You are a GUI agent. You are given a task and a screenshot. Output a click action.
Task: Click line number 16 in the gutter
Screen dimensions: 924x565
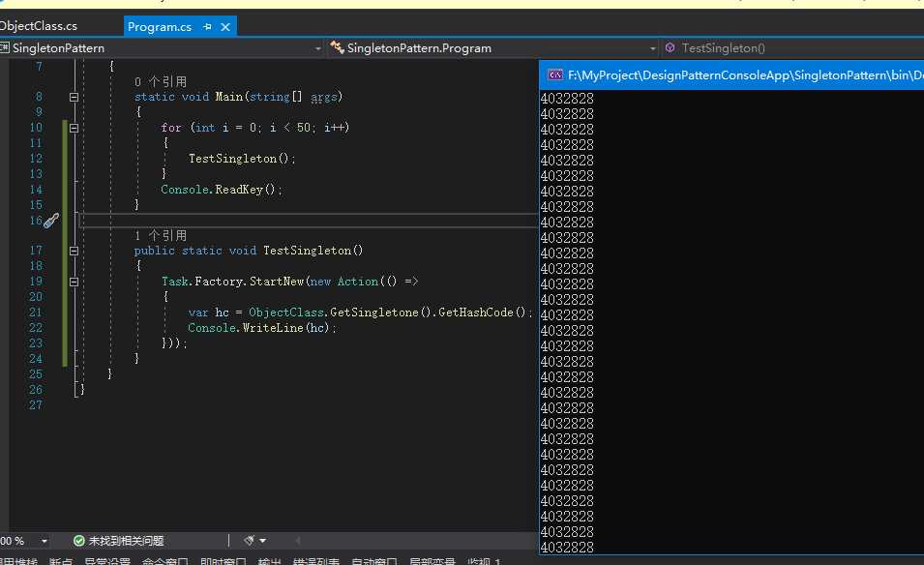[x=36, y=221]
